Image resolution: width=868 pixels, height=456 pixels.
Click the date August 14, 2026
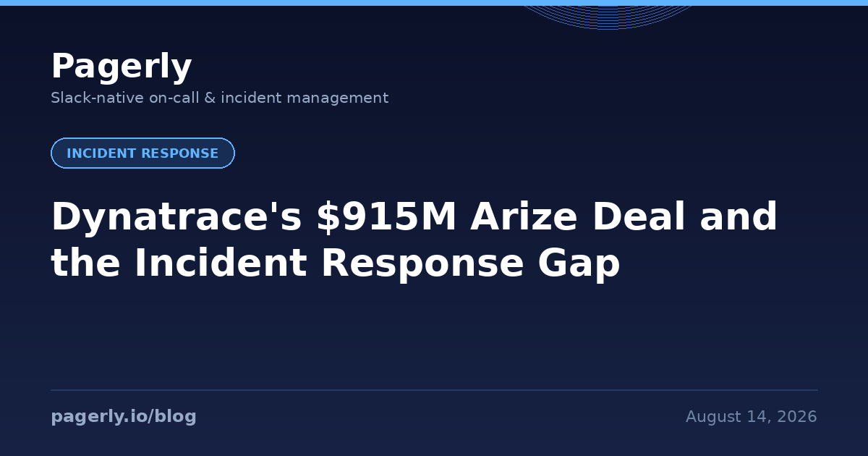(x=751, y=417)
